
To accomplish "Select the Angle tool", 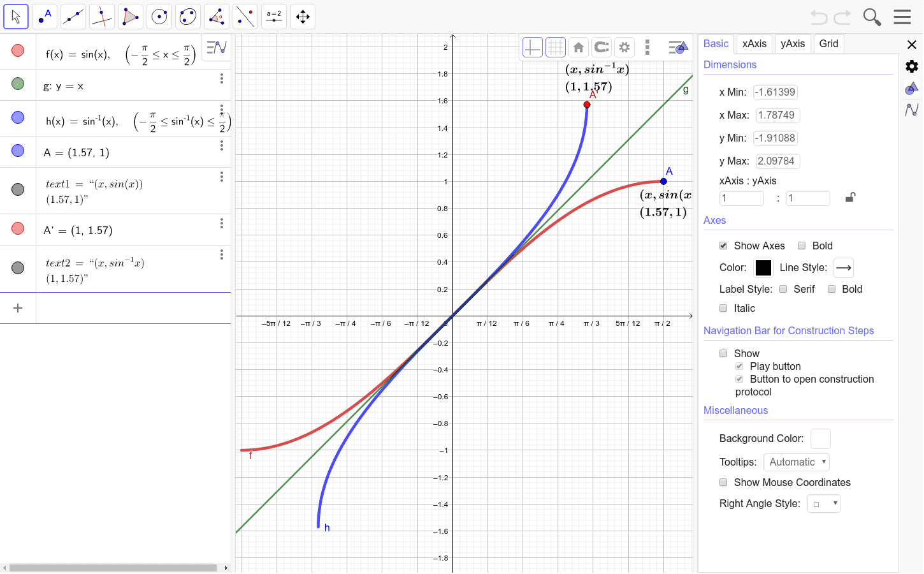I will pyautogui.click(x=216, y=17).
